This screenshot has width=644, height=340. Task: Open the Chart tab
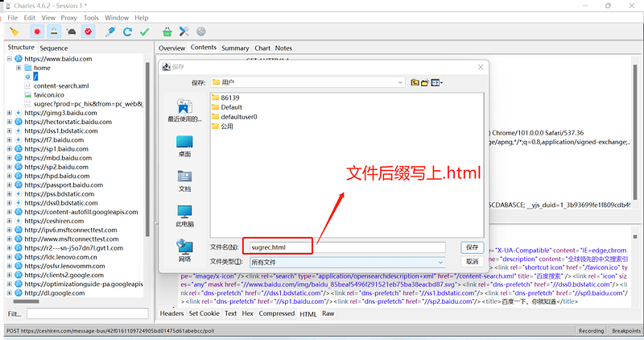262,48
